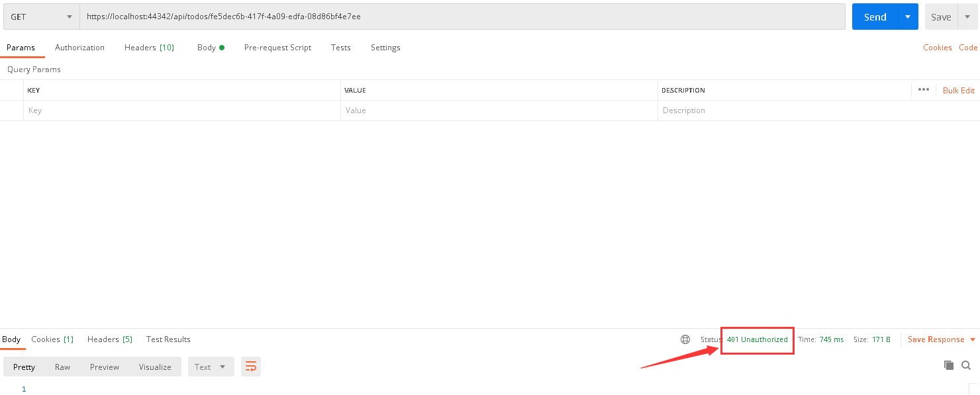The image size is (980, 395).
Task: Open the Authorization tab
Action: point(79,48)
